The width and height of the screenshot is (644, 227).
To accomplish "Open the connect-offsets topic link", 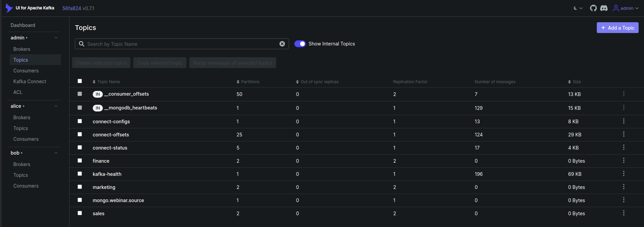I will point(111,135).
